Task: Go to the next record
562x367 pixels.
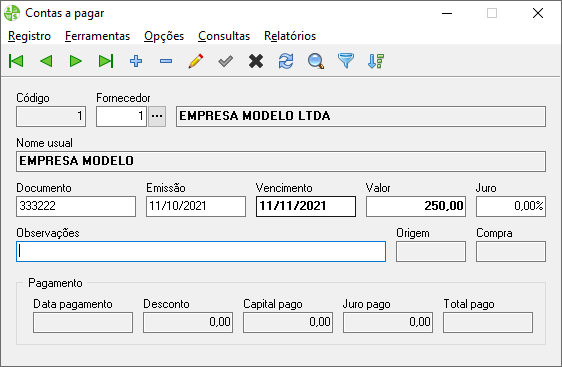Action: [76, 61]
